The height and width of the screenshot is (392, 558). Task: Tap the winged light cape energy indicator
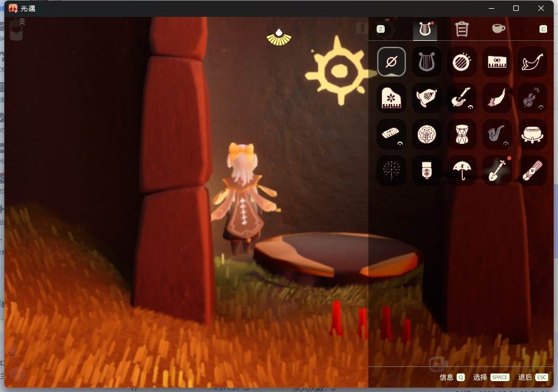click(279, 38)
